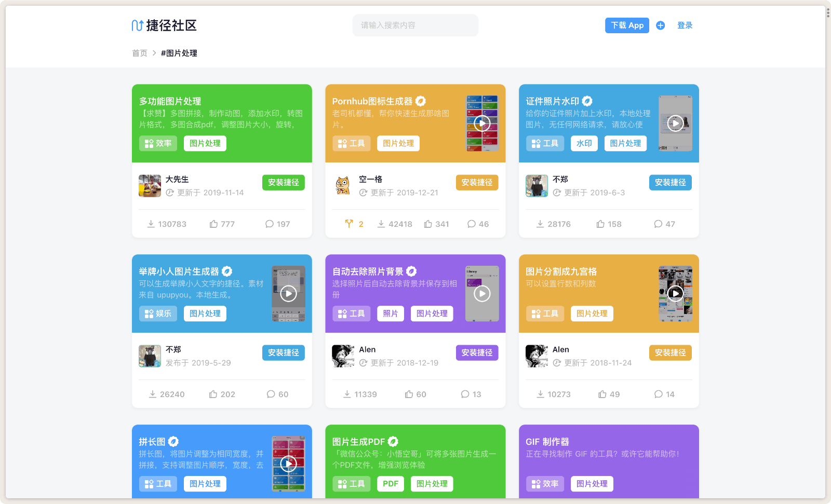This screenshot has height=504, width=831.
Task: Click author name 不郑 on 证件照片水印 card
Action: click(x=560, y=179)
